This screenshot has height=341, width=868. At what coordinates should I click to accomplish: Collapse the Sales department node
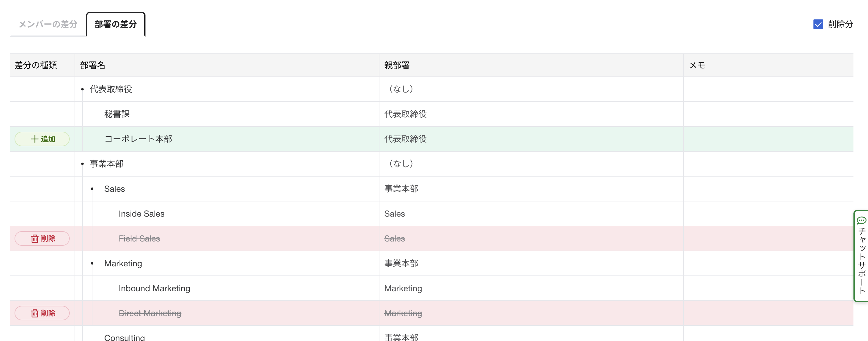(92, 189)
